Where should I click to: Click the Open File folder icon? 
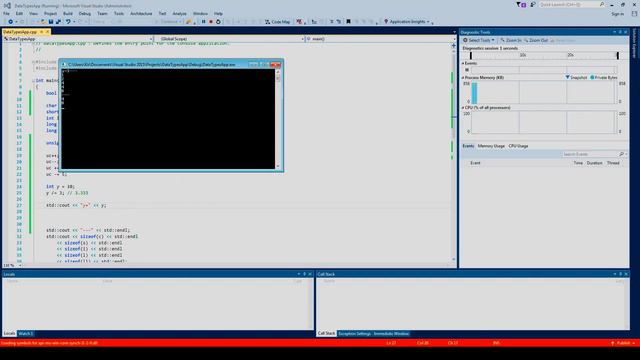[x=43, y=22]
